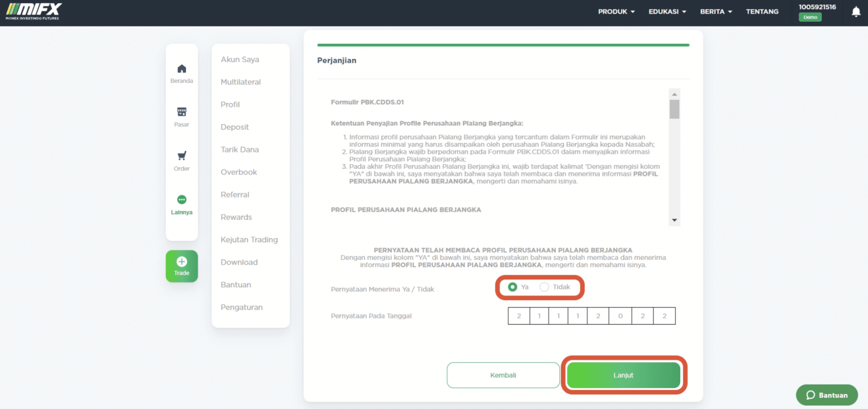The width and height of the screenshot is (868, 409).
Task: Click the first date digit box
Action: [519, 316]
